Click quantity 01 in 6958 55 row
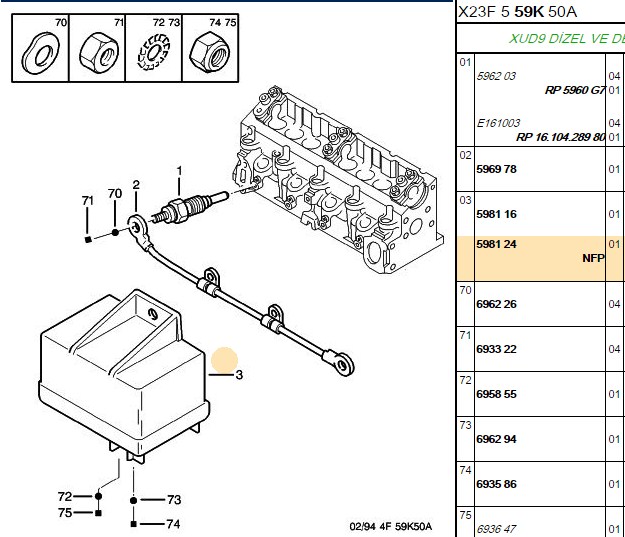Image resolution: width=625 pixels, height=537 pixels. tap(614, 395)
